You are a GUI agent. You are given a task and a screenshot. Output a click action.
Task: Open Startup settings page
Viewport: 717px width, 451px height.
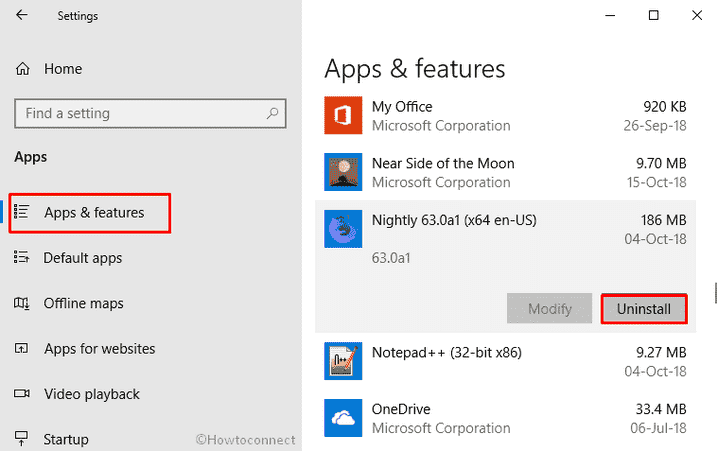66,440
